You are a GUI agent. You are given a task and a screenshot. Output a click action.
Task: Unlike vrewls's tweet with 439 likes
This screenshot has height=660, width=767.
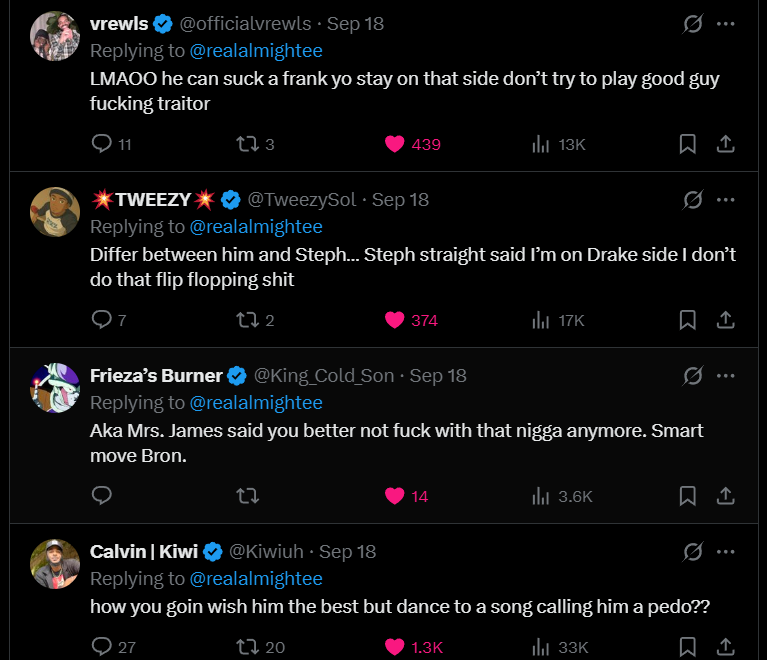pos(395,144)
